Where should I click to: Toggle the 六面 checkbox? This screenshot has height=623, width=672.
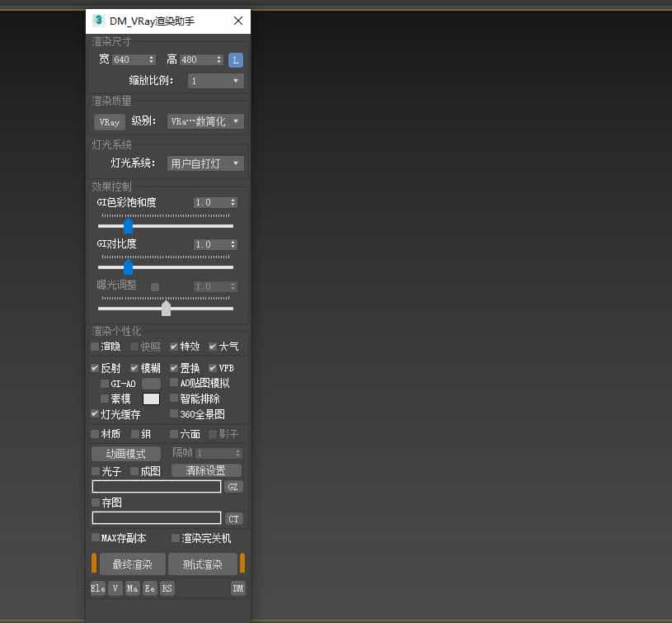[x=174, y=434]
